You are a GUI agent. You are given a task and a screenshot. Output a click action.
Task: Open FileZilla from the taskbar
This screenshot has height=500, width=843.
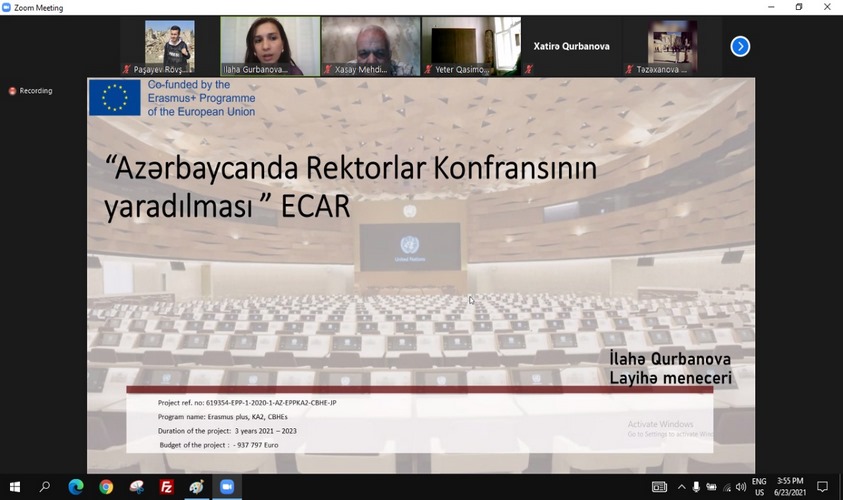tap(167, 487)
